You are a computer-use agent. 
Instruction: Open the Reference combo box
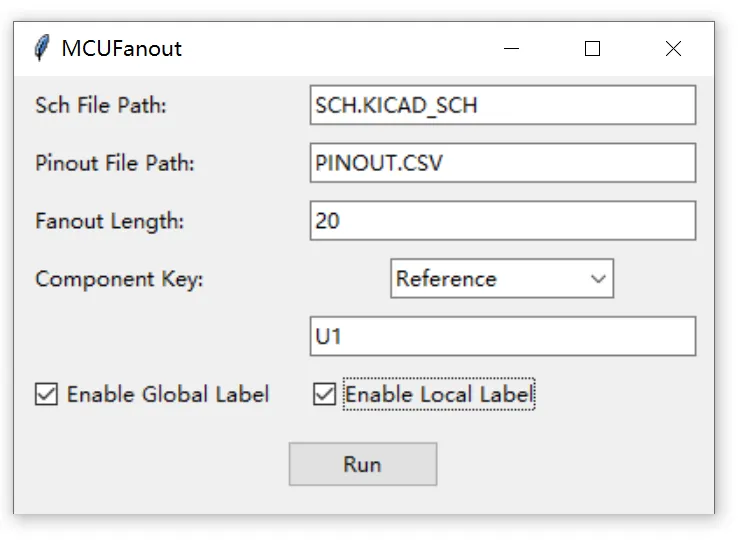coord(502,279)
